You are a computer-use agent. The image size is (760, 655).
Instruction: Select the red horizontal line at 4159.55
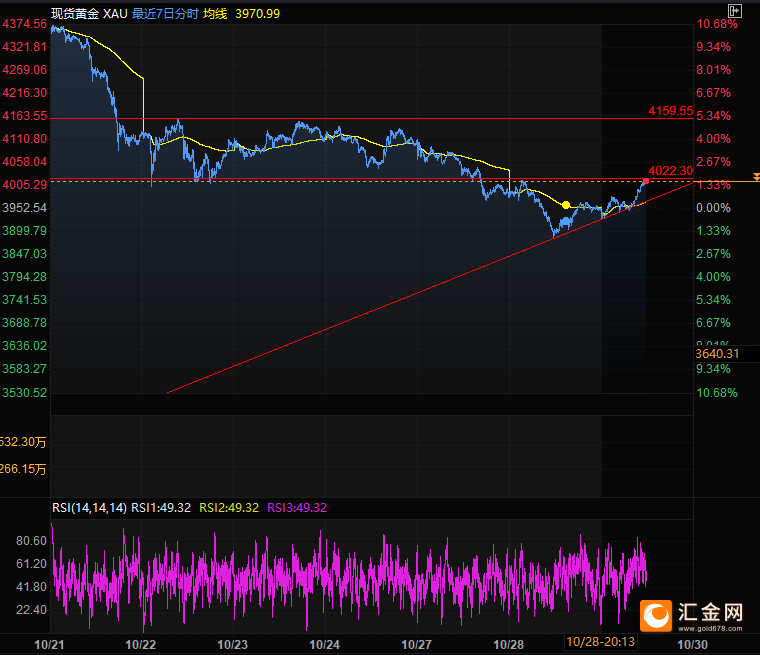tap(372, 118)
